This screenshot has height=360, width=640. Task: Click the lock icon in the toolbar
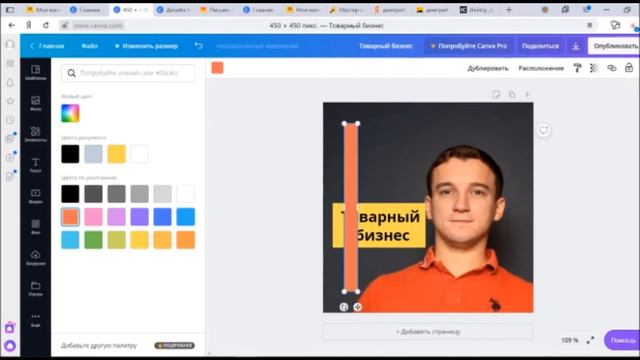tap(629, 68)
